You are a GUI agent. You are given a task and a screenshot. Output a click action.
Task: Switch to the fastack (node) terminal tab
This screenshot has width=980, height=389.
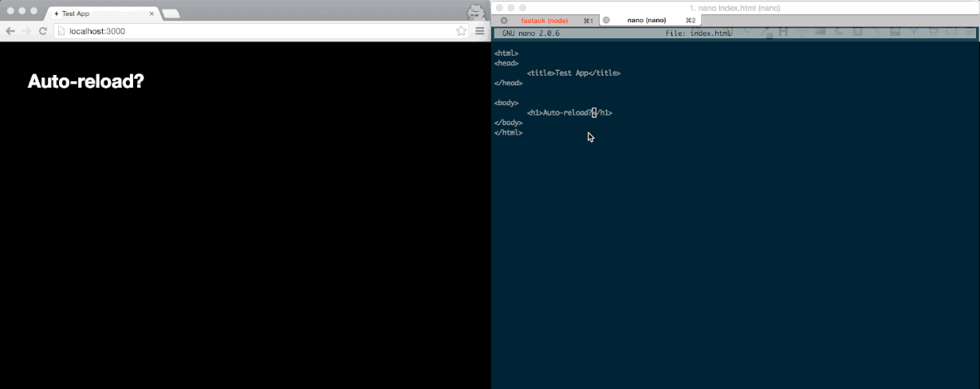(x=544, y=20)
